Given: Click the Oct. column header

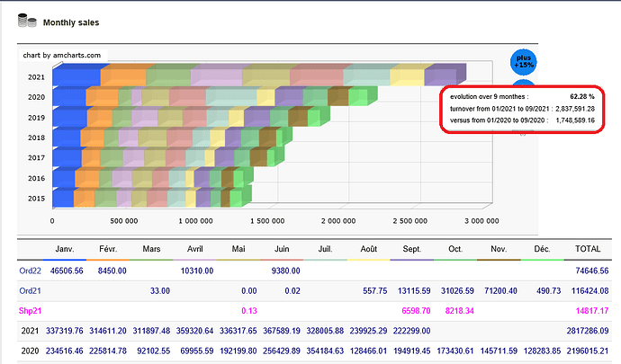Looking at the screenshot, I should [x=455, y=249].
